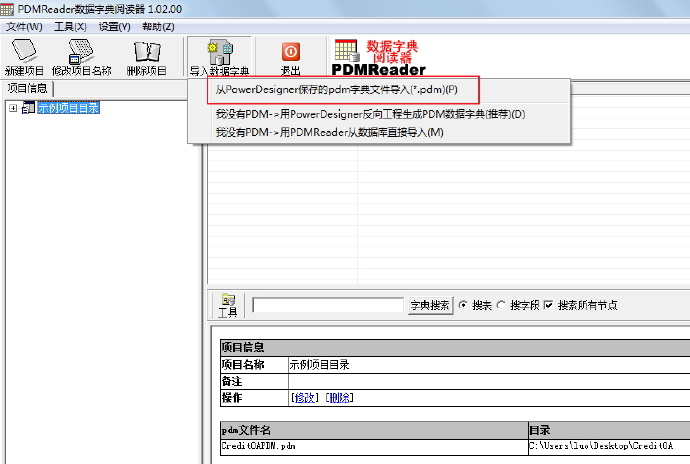Image resolution: width=690 pixels, height=464 pixels.
Task: Choose PowerDesigner reverse engineering option (D)
Action: (370, 114)
